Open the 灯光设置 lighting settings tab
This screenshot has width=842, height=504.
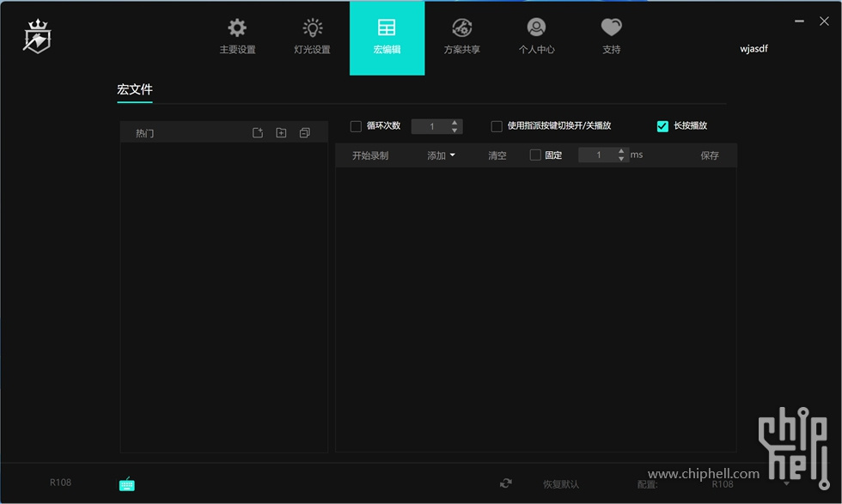(312, 37)
